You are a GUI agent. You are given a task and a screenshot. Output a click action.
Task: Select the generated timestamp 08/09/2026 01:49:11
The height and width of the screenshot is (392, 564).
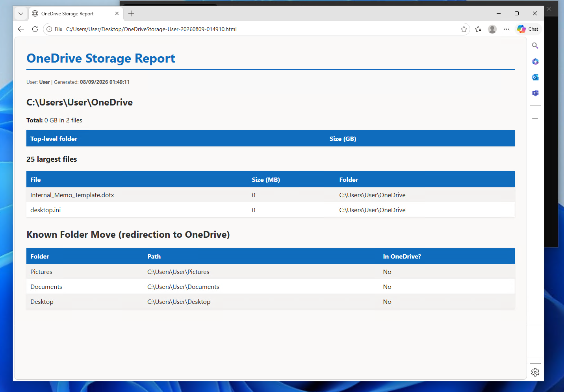(x=105, y=82)
